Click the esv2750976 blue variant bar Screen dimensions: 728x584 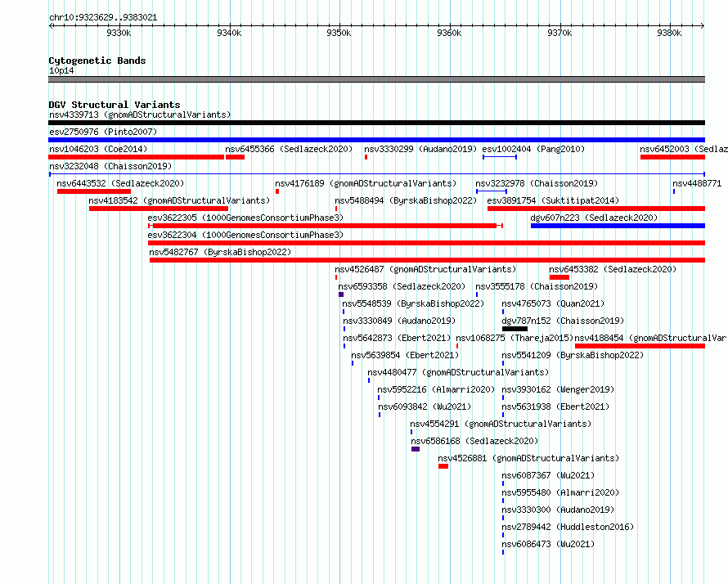click(x=376, y=140)
